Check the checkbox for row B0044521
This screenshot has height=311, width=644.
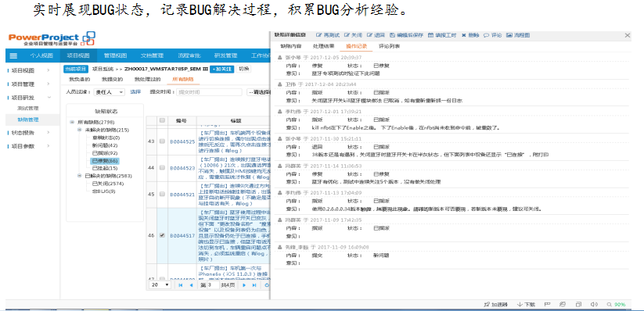click(x=162, y=195)
